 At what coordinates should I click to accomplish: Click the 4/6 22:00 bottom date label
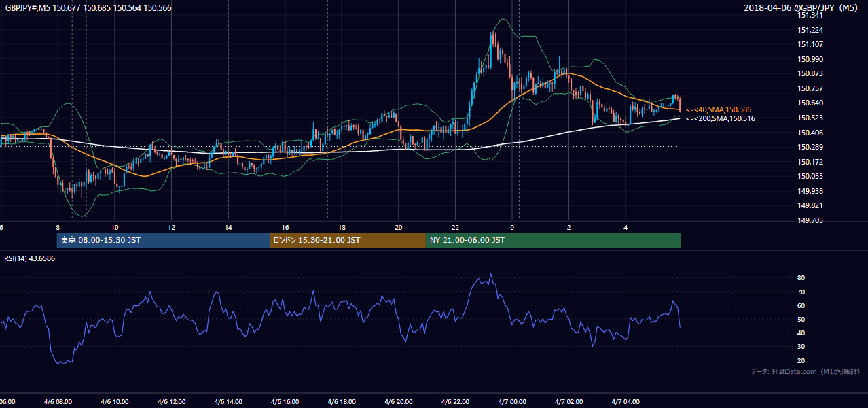[x=455, y=402]
